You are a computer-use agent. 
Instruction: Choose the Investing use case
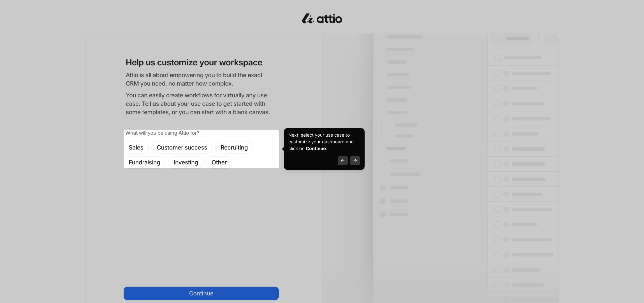[186, 162]
